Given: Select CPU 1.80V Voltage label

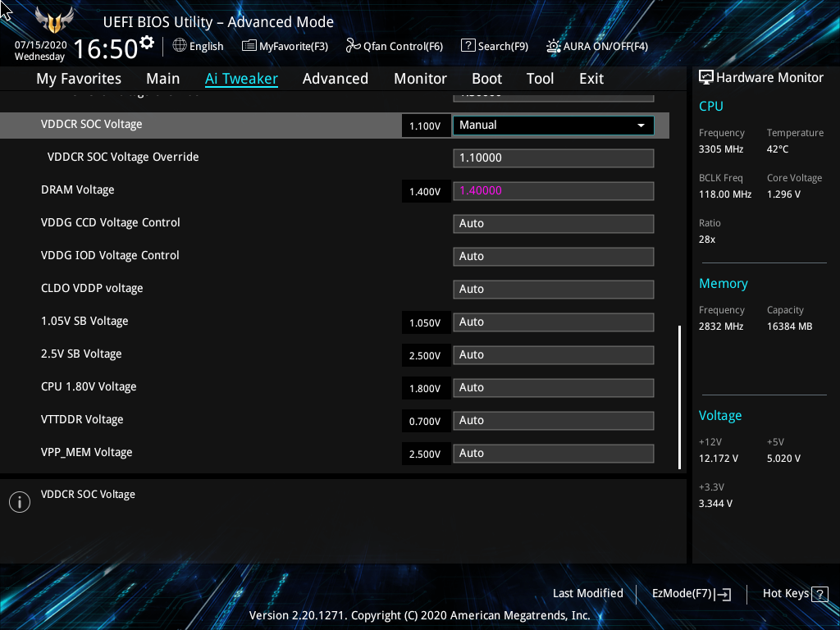Looking at the screenshot, I should (x=89, y=387).
